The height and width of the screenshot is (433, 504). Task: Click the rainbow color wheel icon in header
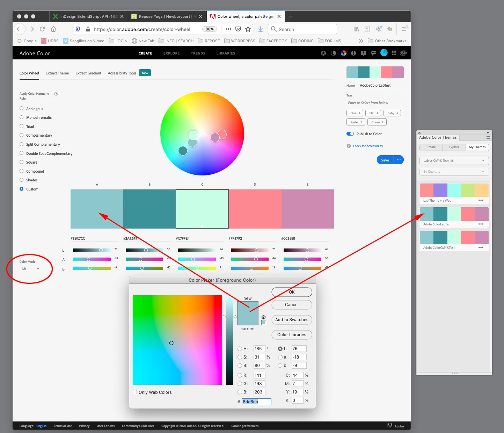pos(344,53)
